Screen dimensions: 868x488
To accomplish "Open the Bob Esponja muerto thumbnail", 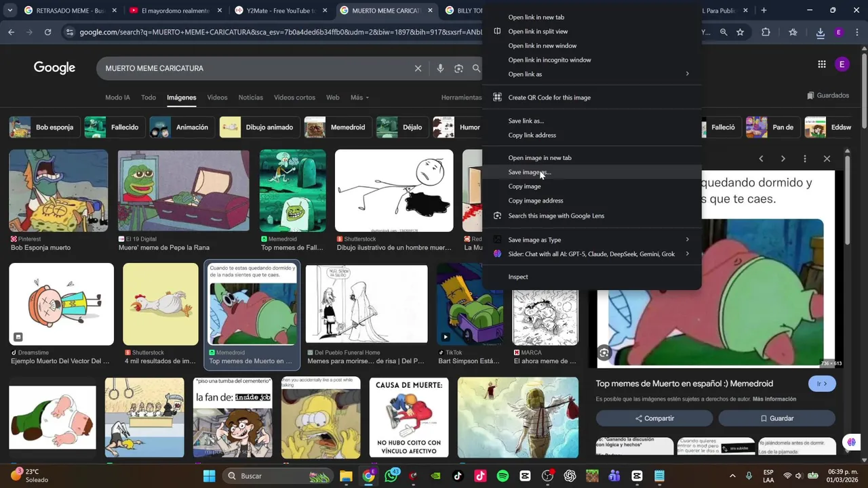I will click(x=58, y=190).
